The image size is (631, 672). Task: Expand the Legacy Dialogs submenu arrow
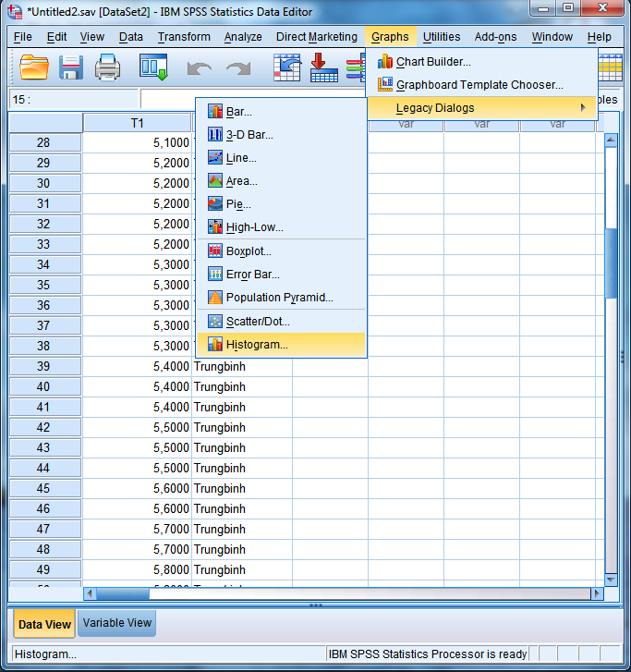pyautogui.click(x=582, y=108)
